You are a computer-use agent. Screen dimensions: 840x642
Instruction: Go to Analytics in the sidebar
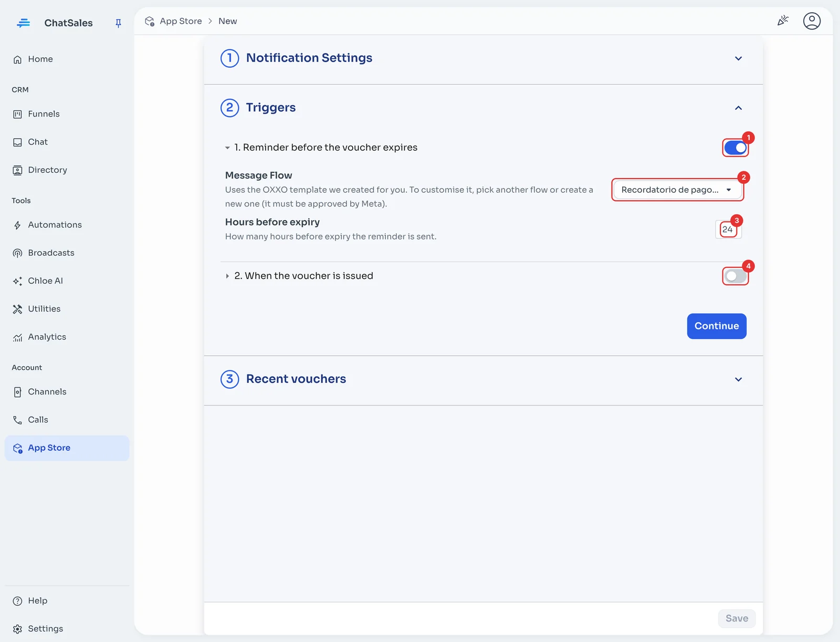click(x=67, y=337)
